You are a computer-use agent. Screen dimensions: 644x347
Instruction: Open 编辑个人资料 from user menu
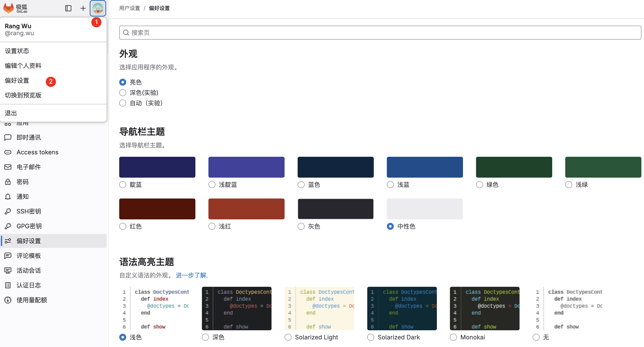tap(23, 65)
